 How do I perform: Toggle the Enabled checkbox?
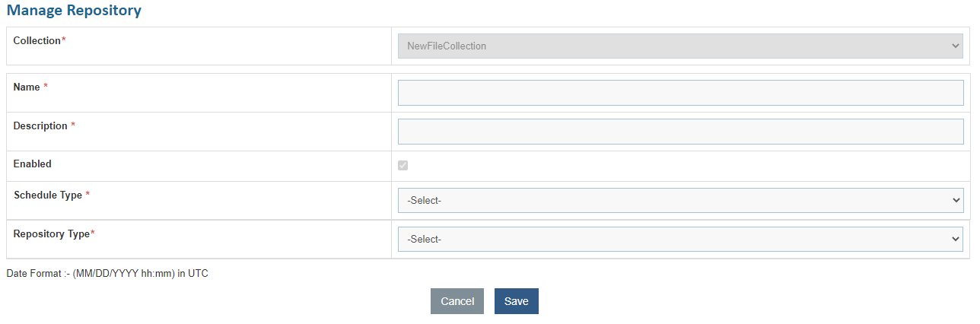click(x=403, y=165)
